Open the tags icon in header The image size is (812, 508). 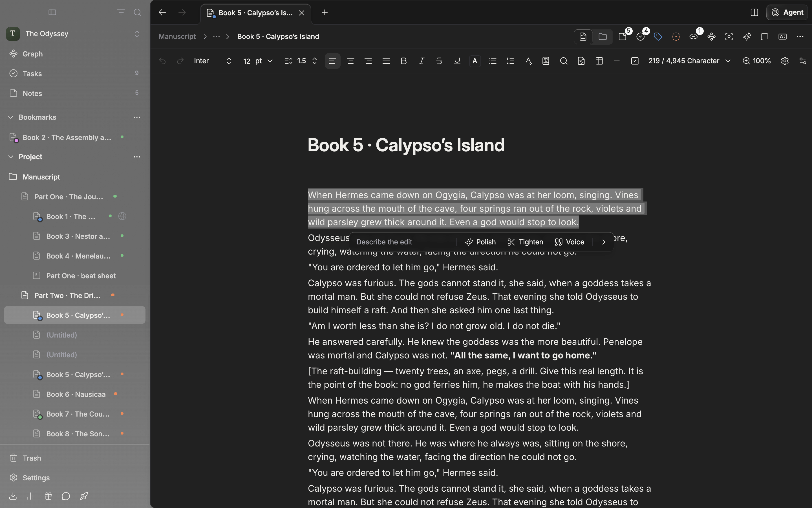click(658, 37)
